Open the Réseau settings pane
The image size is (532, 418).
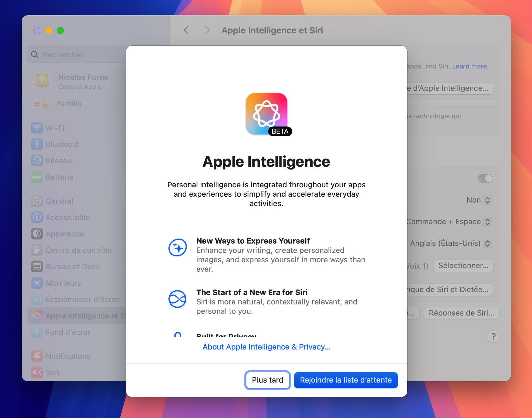[x=58, y=160]
